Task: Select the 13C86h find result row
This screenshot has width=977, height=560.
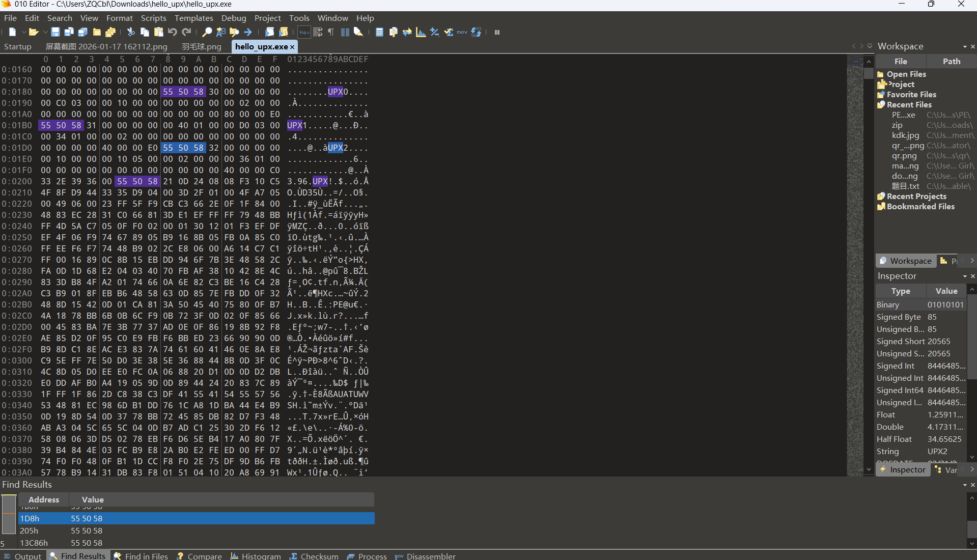Action: click(196, 543)
